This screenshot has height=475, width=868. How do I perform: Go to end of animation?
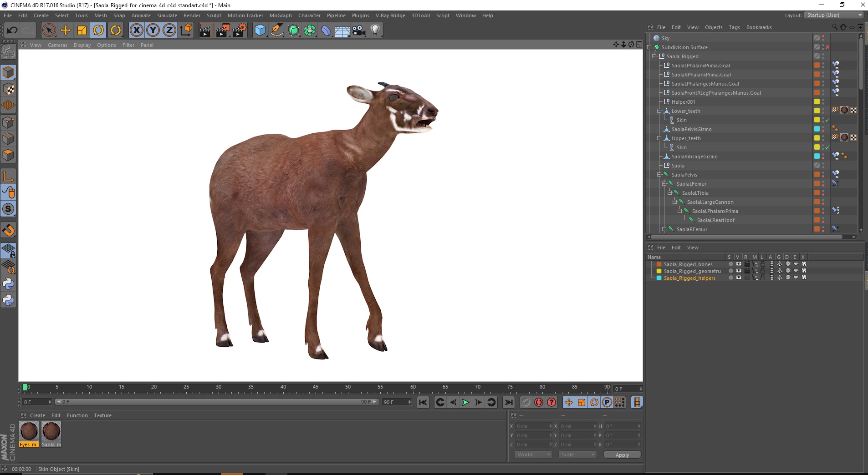pyautogui.click(x=509, y=402)
